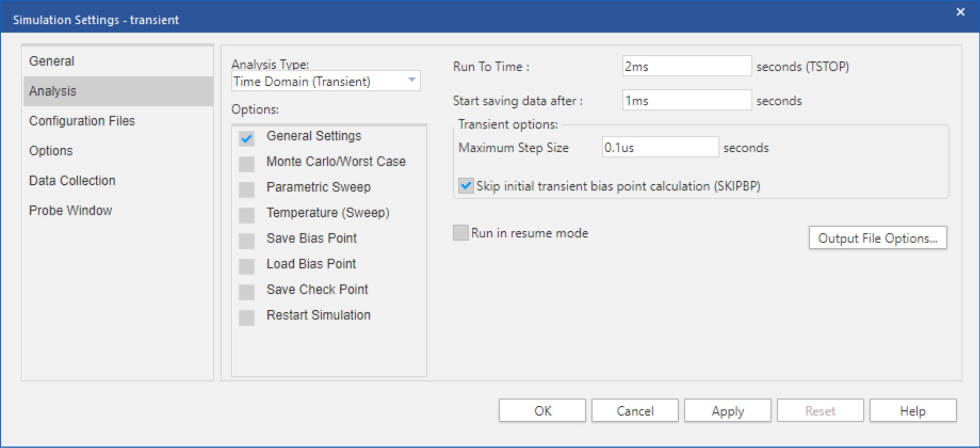Uncheck the General Settings option
980x448 pixels.
coord(246,139)
